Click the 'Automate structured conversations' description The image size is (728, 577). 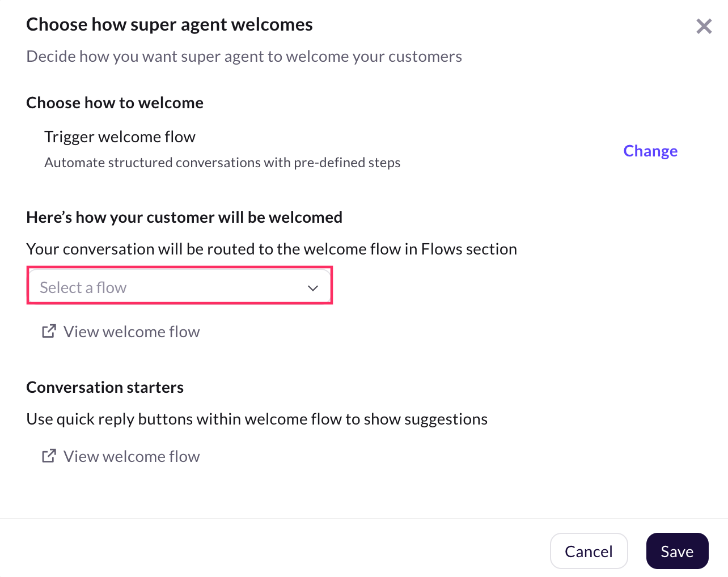pos(222,163)
